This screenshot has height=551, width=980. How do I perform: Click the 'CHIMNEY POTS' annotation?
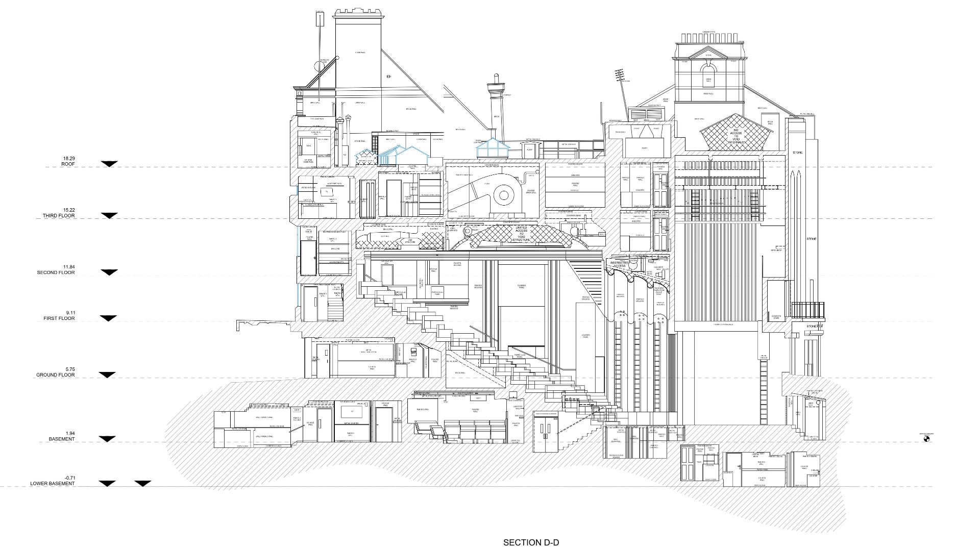point(709,32)
